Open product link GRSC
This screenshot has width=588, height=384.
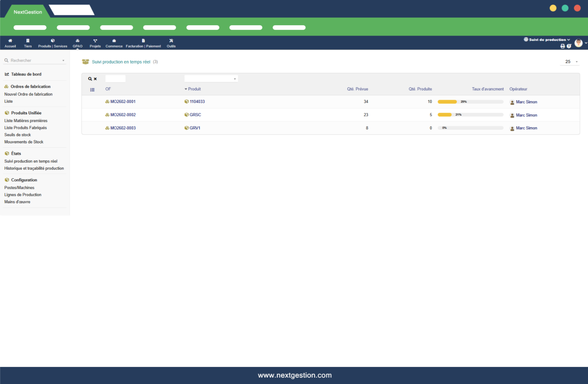point(195,115)
